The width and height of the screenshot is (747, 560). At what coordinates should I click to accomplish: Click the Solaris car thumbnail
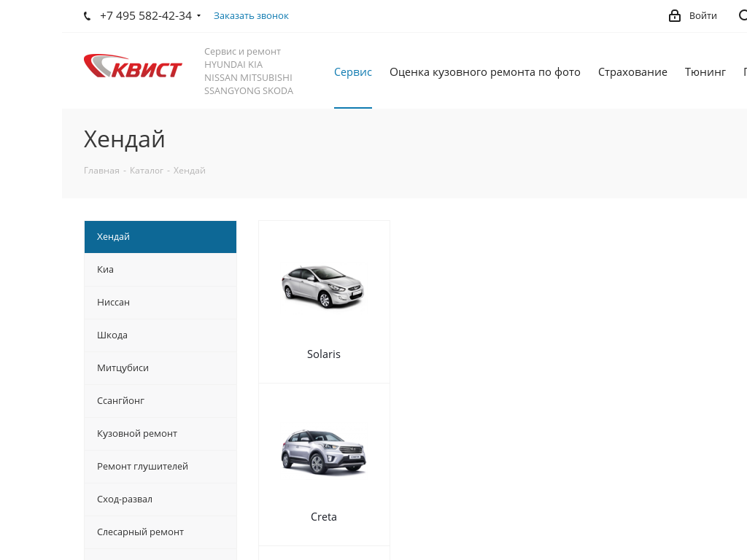pos(323,287)
